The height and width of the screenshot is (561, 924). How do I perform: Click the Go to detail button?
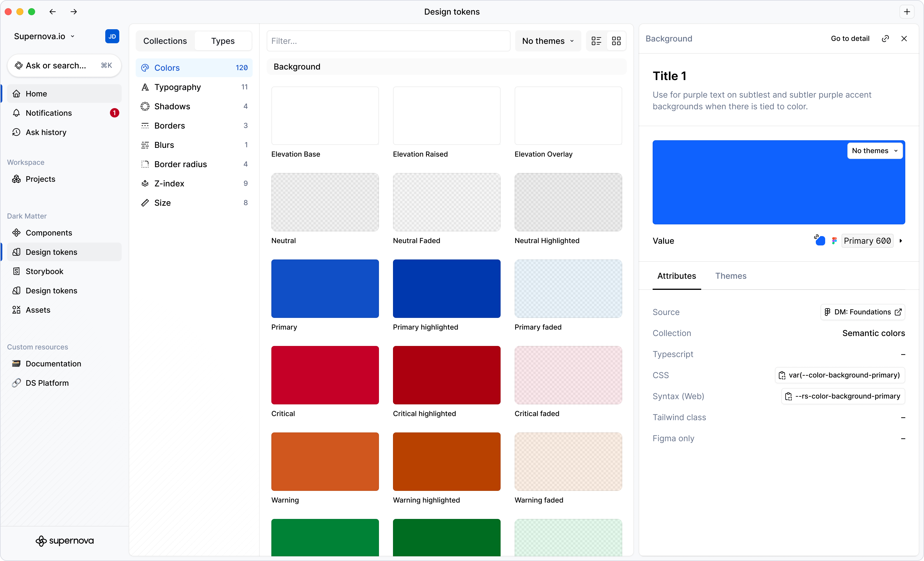pyautogui.click(x=849, y=38)
